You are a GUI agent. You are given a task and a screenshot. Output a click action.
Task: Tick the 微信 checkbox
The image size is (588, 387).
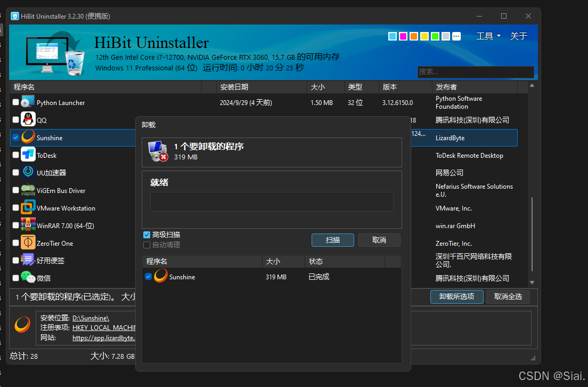(x=15, y=278)
